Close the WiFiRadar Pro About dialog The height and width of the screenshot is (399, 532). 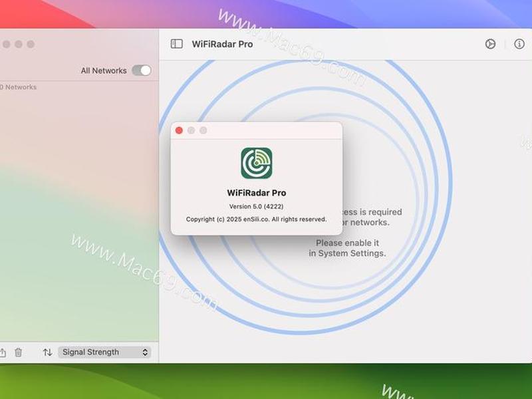(x=179, y=130)
